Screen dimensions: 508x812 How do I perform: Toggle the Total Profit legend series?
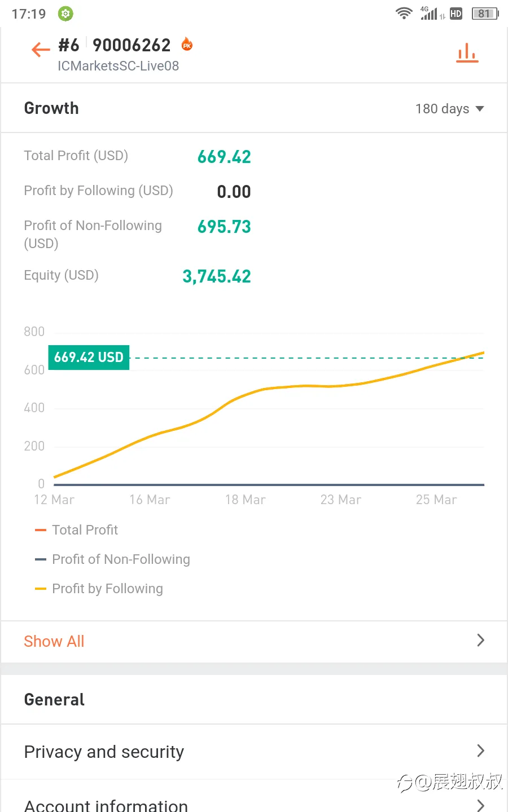click(76, 530)
